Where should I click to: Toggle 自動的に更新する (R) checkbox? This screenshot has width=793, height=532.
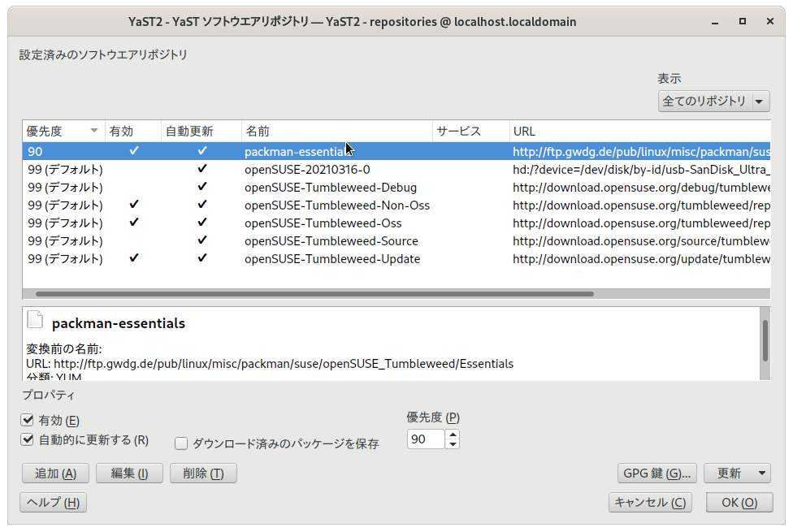point(28,439)
